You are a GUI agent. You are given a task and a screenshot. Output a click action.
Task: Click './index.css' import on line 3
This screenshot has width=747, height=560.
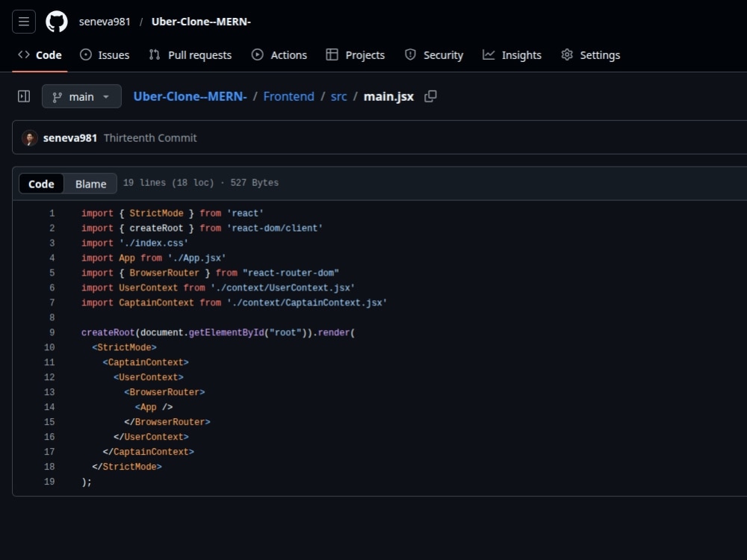(153, 243)
